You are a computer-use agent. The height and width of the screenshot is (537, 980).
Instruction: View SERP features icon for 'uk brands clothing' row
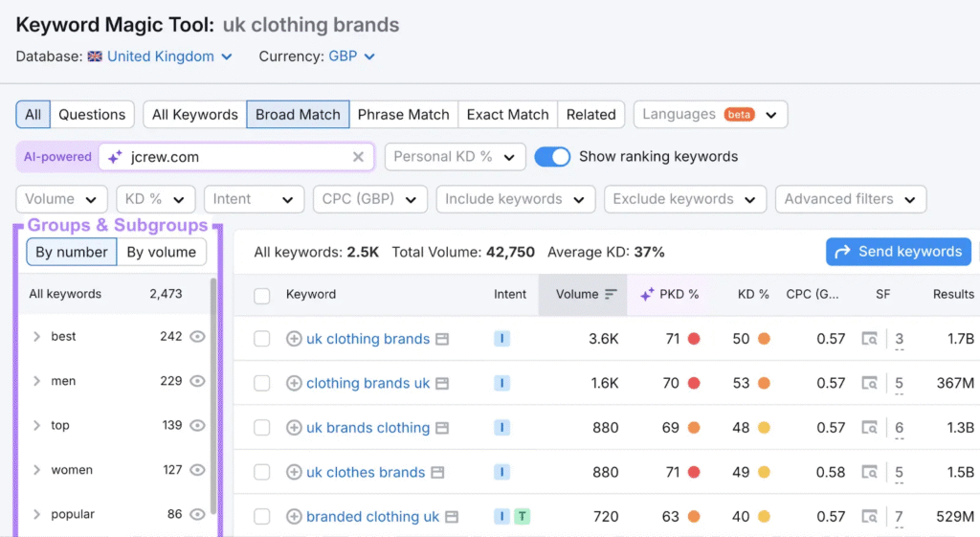(x=869, y=428)
